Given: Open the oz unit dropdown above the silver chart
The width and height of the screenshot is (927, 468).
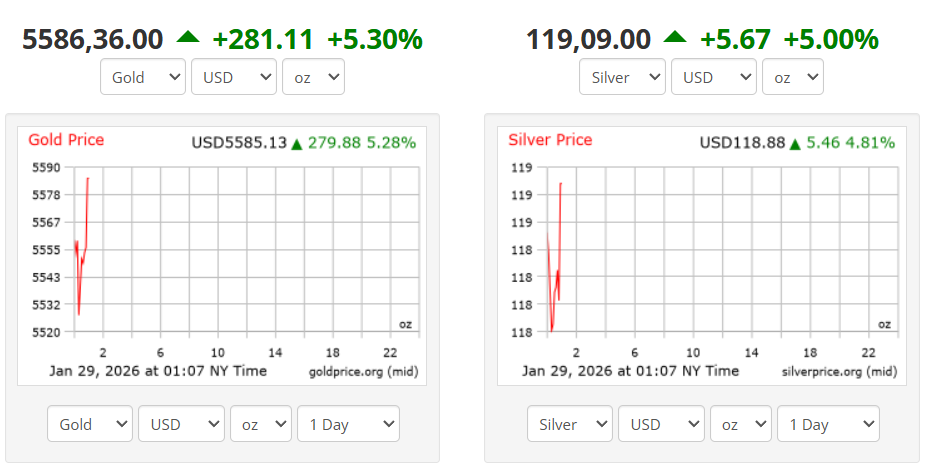Looking at the screenshot, I should click(x=792, y=77).
